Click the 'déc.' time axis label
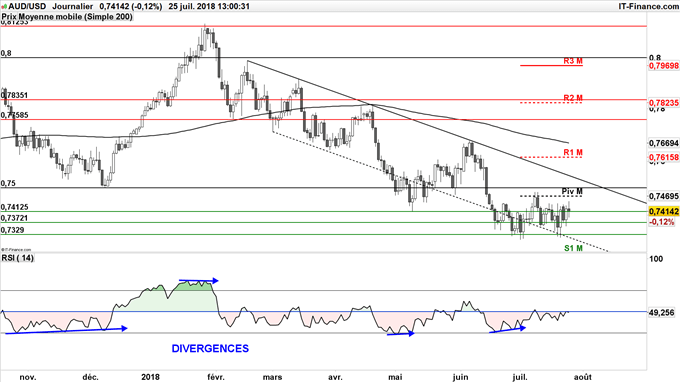The image size is (680, 382). coord(91,377)
